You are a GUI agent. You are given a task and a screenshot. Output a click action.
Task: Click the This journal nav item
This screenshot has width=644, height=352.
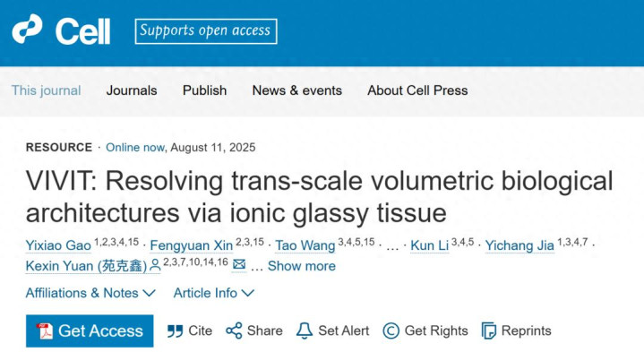tap(46, 90)
